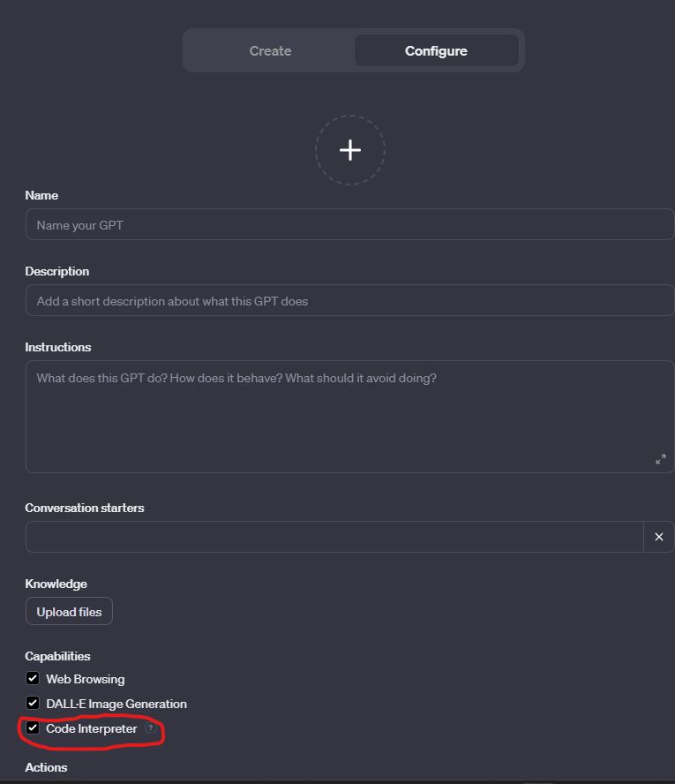Click the Capabilities section heading
Screen dimensions: 675x784
point(57,656)
